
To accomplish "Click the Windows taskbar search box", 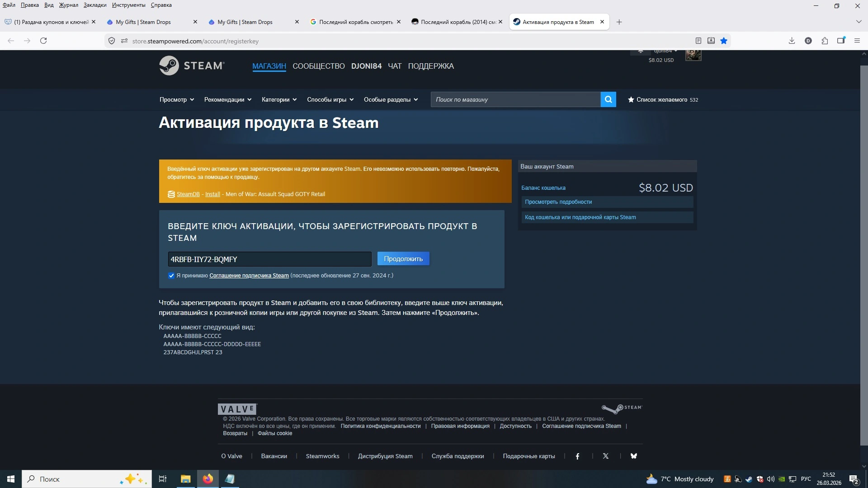I will click(x=87, y=479).
